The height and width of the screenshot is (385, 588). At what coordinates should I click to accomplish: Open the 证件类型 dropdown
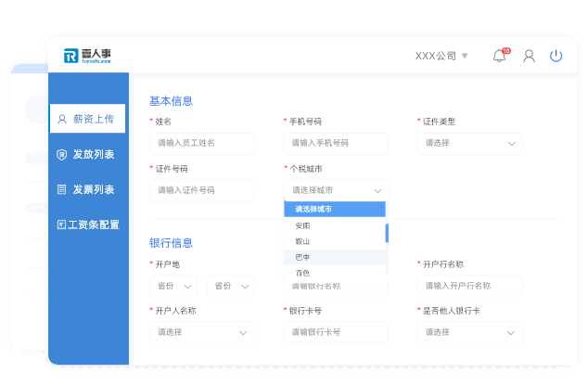click(x=469, y=144)
